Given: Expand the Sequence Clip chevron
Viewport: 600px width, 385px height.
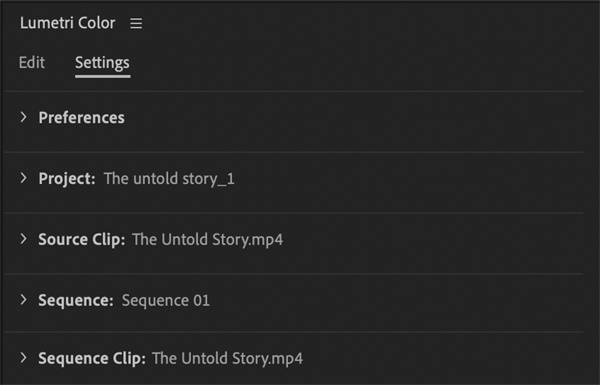Looking at the screenshot, I should click(24, 358).
